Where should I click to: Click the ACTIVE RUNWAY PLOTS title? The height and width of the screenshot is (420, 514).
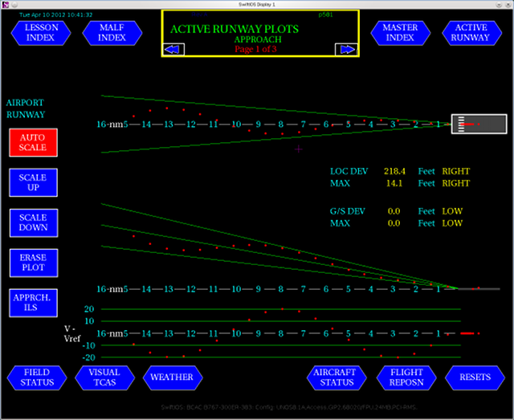point(235,29)
